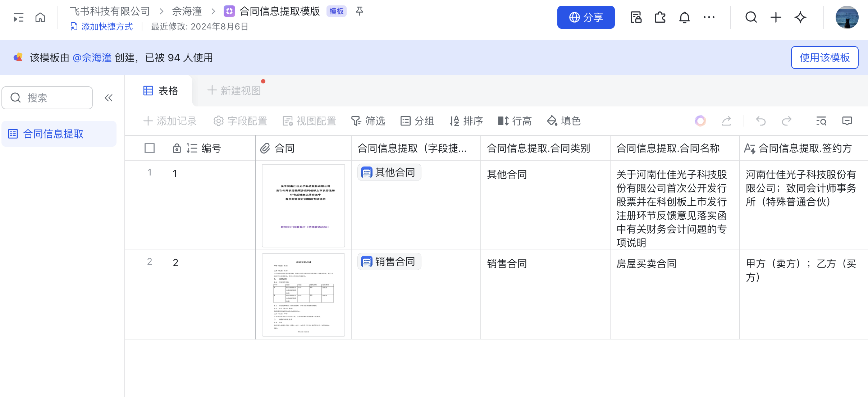Open the 排序 sort options
Screen dimensions: 868x397
466,121
